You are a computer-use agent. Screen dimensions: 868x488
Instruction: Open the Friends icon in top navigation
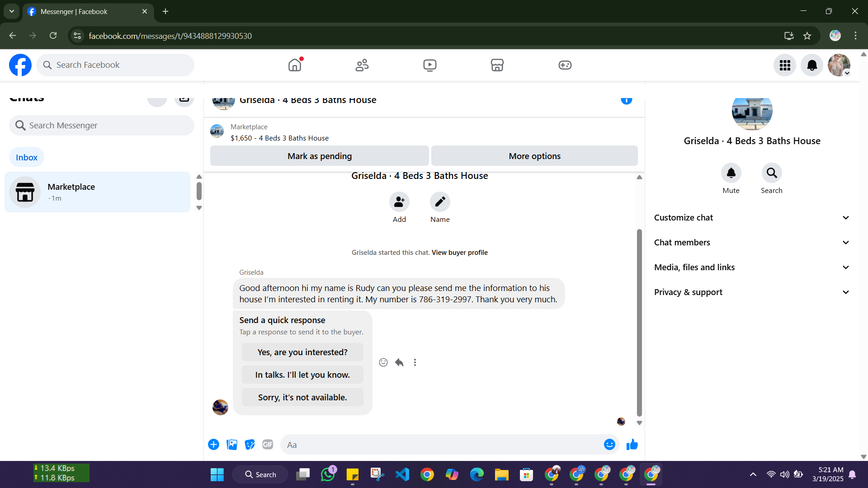[x=362, y=65]
